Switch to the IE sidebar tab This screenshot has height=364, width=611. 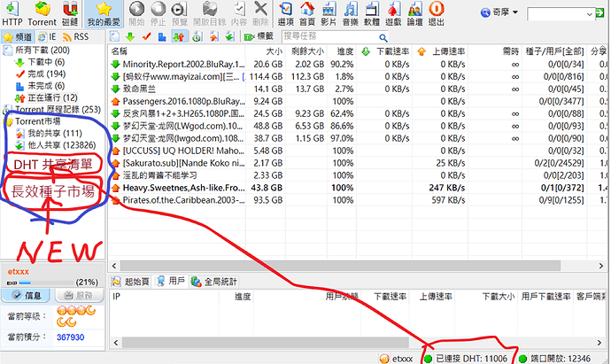47,37
